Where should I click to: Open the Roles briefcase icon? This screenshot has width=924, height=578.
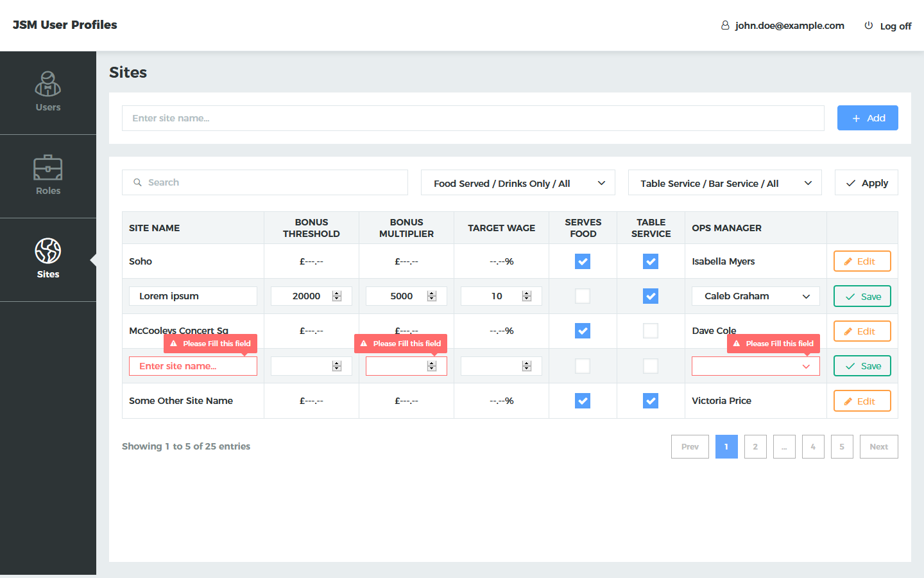48,168
